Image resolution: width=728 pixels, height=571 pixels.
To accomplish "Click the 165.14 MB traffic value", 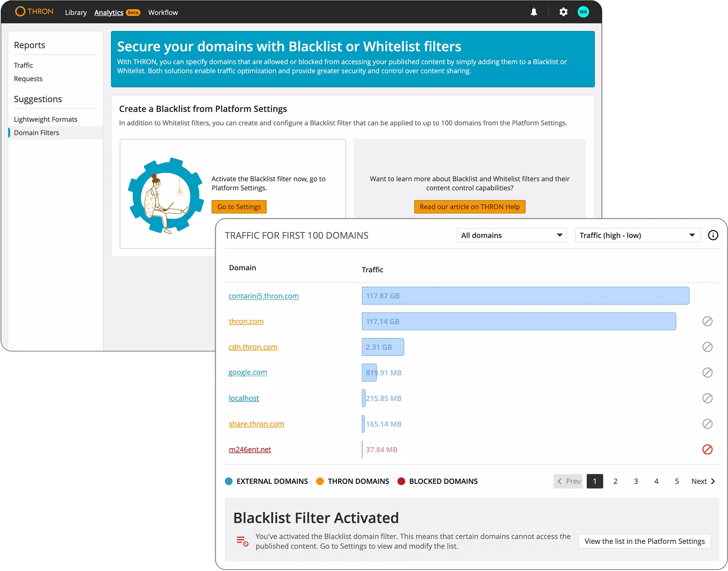I will [x=384, y=424].
